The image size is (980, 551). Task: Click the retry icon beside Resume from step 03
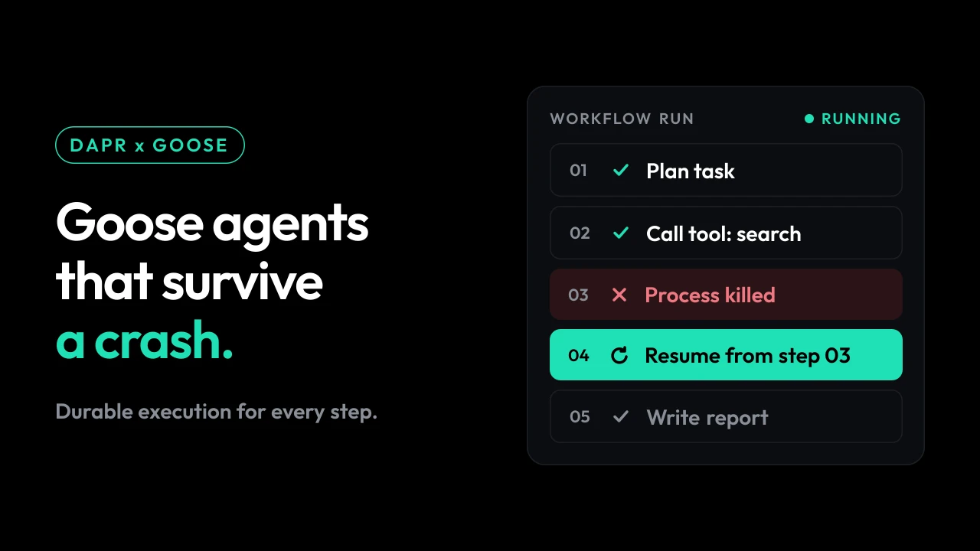[619, 355]
